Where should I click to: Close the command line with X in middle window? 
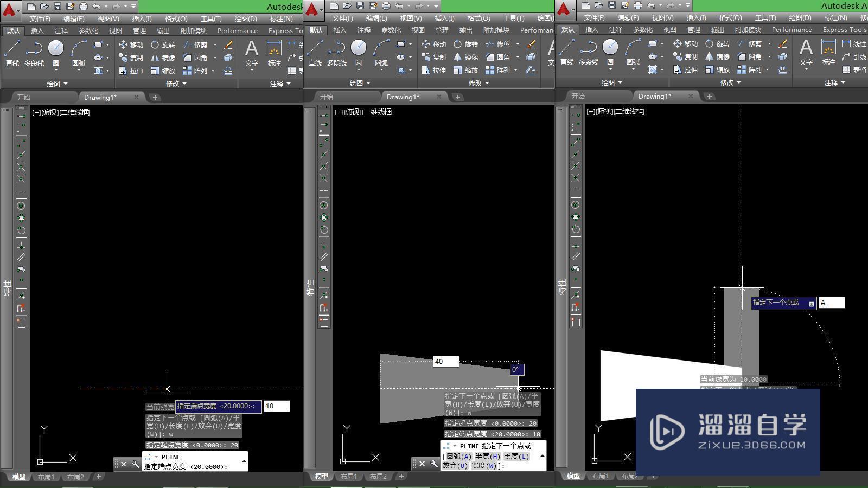pos(422,464)
